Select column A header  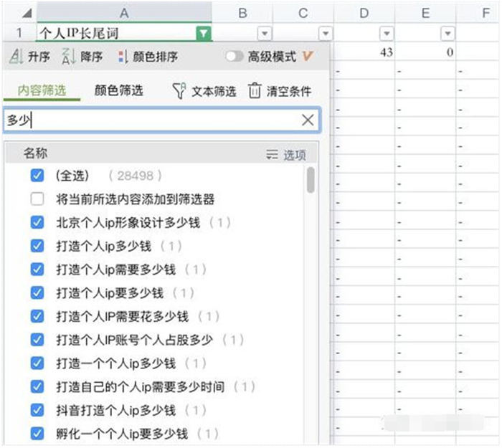[124, 13]
